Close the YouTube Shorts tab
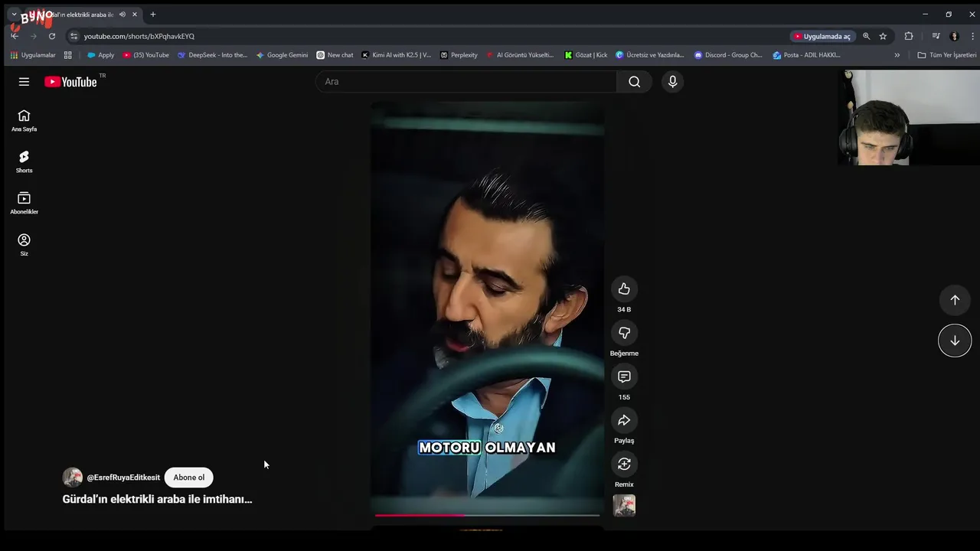Image resolution: width=980 pixels, height=551 pixels. tap(136, 15)
